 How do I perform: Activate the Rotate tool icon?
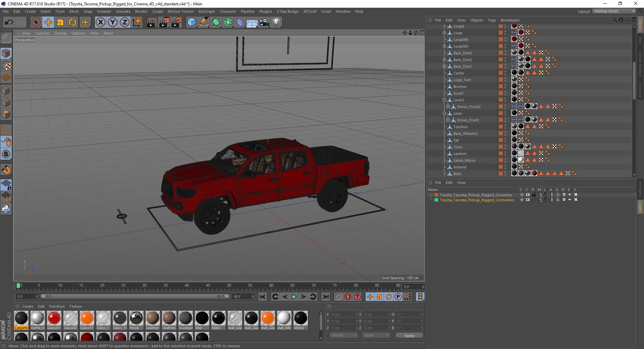(72, 22)
